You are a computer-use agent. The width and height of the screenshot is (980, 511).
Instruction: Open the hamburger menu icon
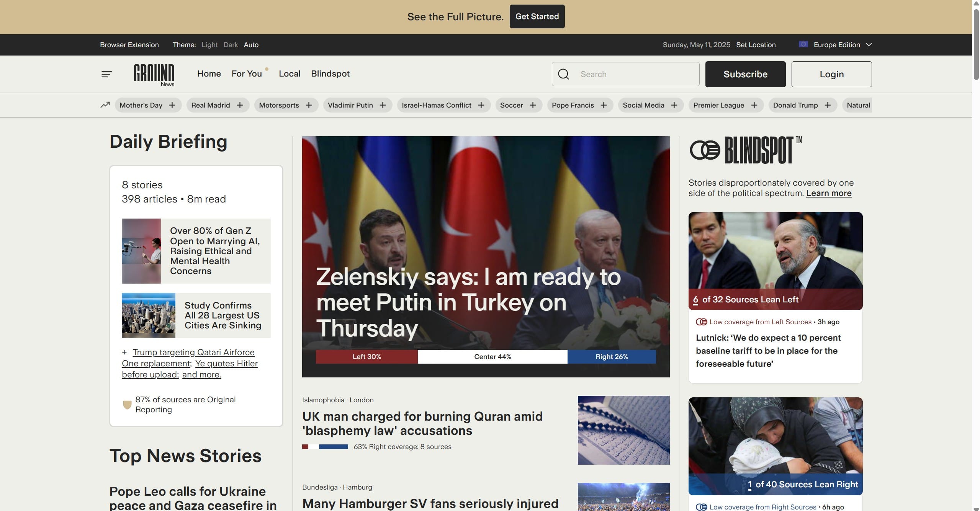tap(106, 74)
